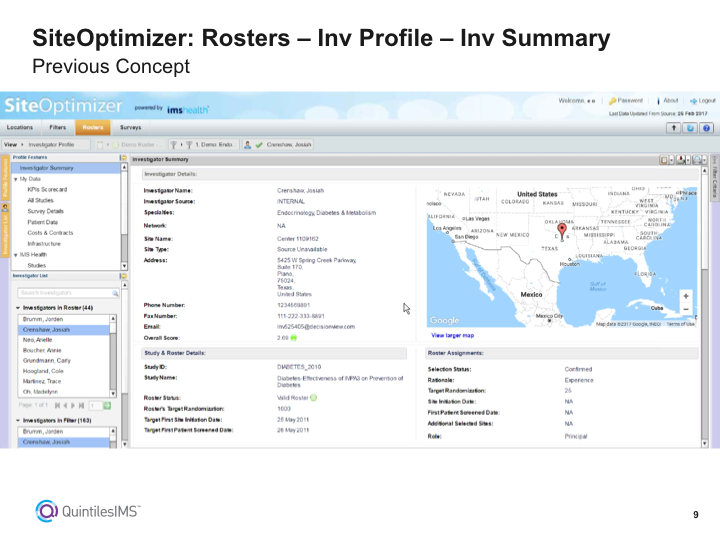Click the Password key icon
This screenshot has width=720, height=540.
tap(612, 101)
